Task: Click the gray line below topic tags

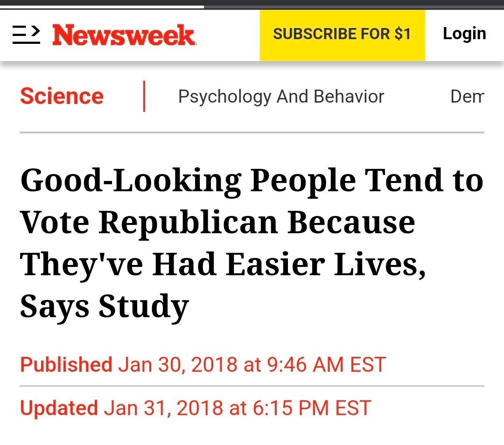Action: click(x=252, y=133)
